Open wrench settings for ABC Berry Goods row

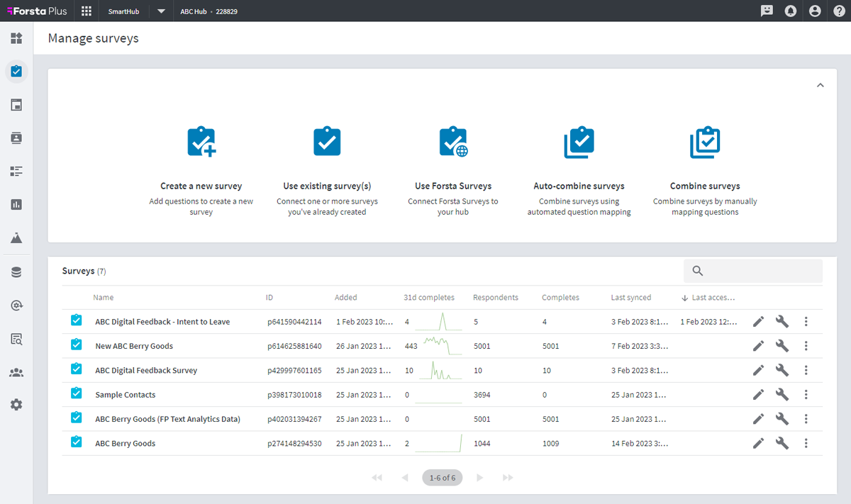pos(782,443)
